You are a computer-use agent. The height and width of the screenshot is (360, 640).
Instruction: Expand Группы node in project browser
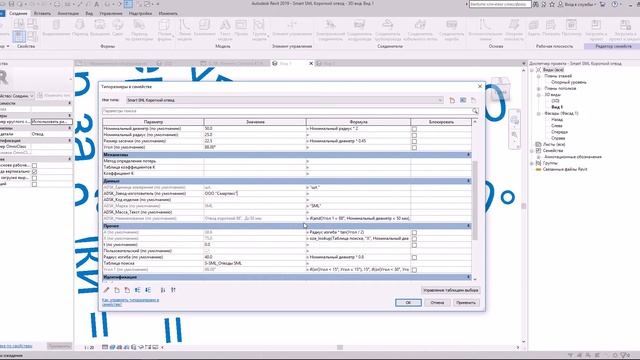pyautogui.click(x=532, y=163)
